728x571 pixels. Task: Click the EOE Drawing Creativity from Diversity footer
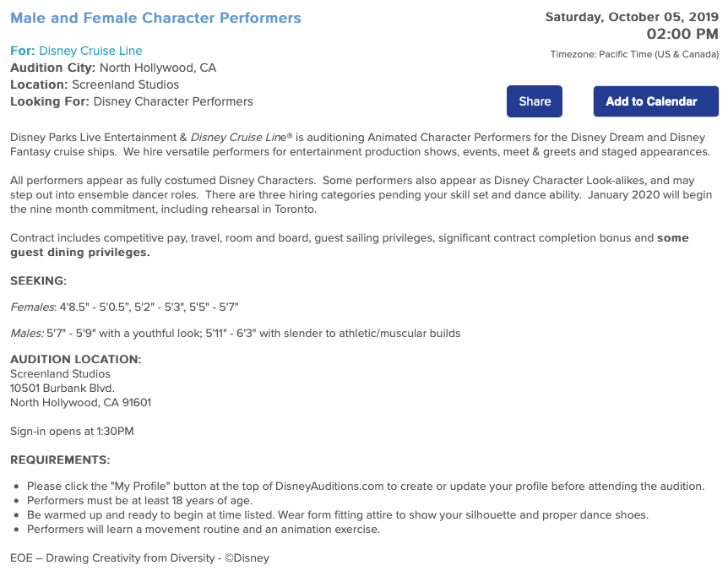click(x=139, y=558)
